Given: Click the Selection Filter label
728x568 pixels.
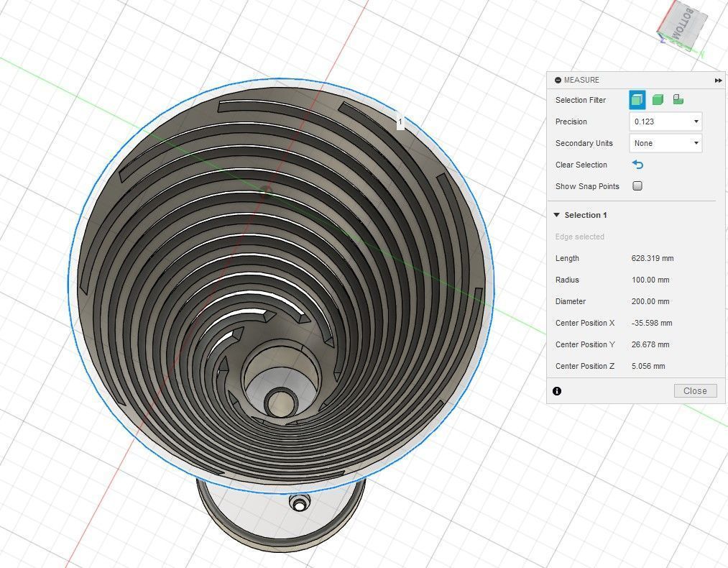Looking at the screenshot, I should [x=581, y=100].
